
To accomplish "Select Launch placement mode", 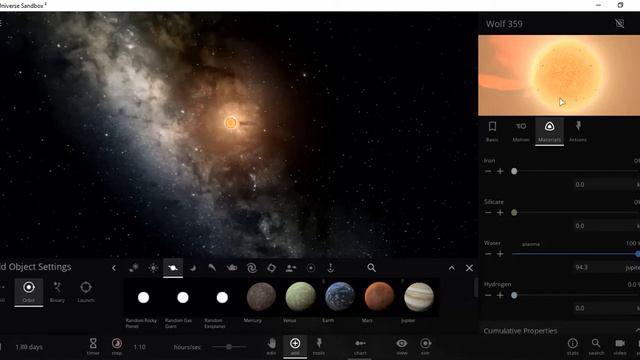I will [86, 292].
